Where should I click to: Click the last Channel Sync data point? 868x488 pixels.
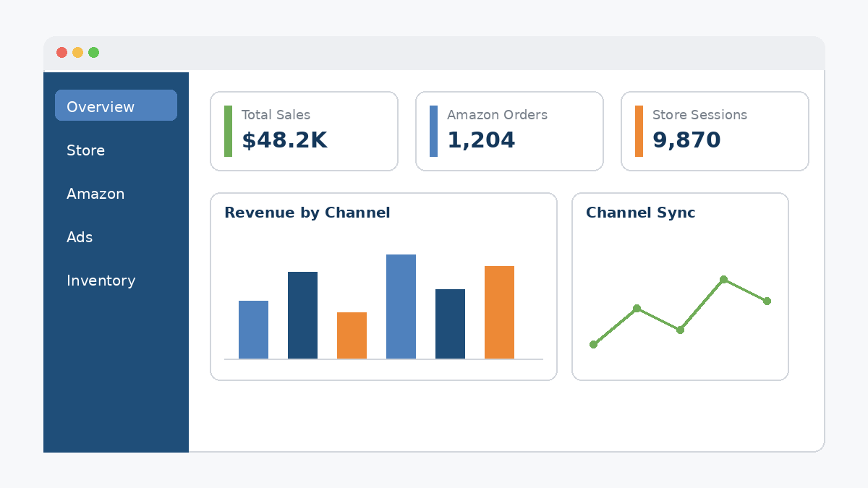click(x=767, y=301)
